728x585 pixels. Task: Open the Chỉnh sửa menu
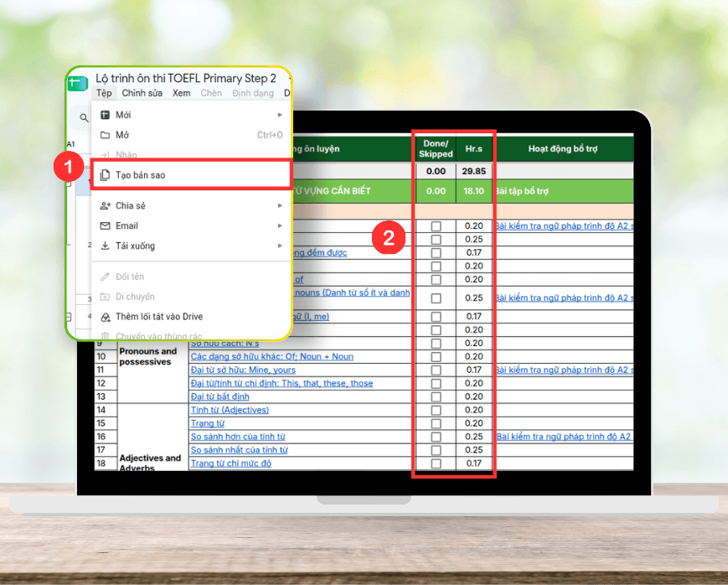(x=142, y=93)
